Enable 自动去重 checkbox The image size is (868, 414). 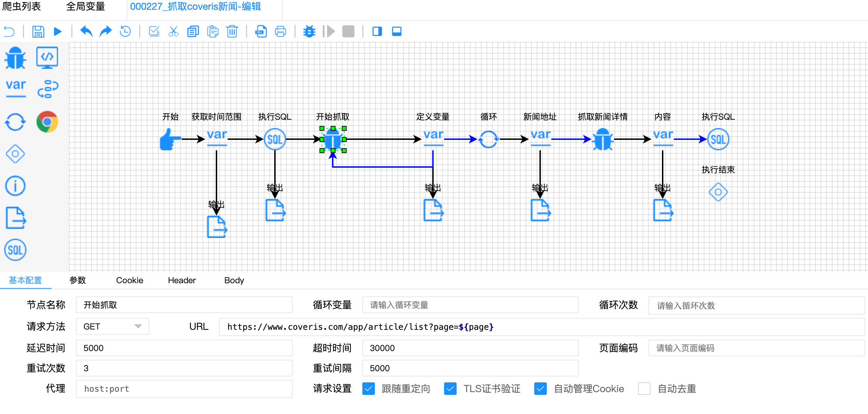coord(644,389)
